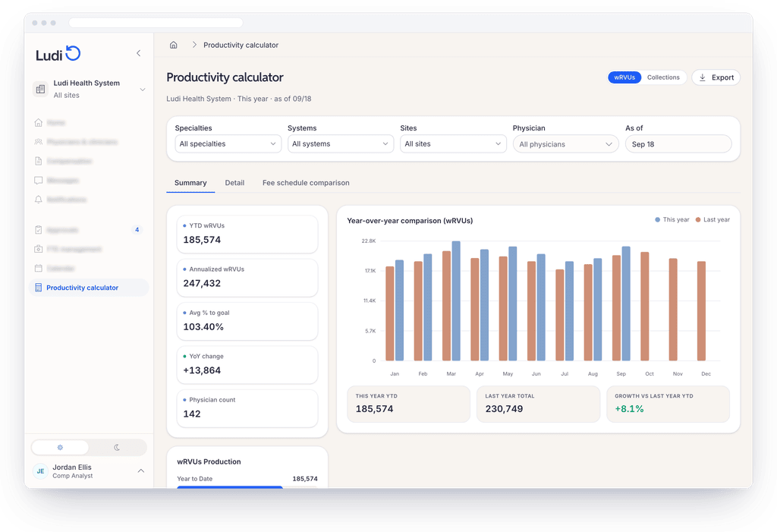Select the Collections view toggle

click(663, 77)
